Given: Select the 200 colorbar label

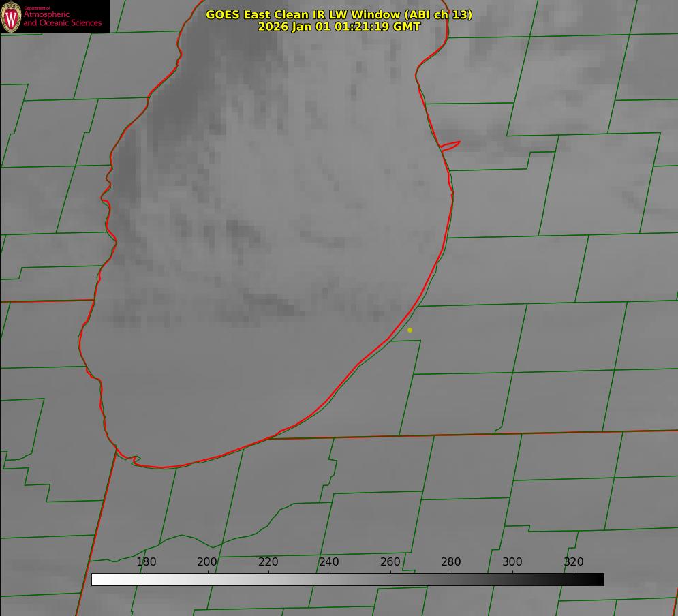Looking at the screenshot, I should [x=207, y=561].
